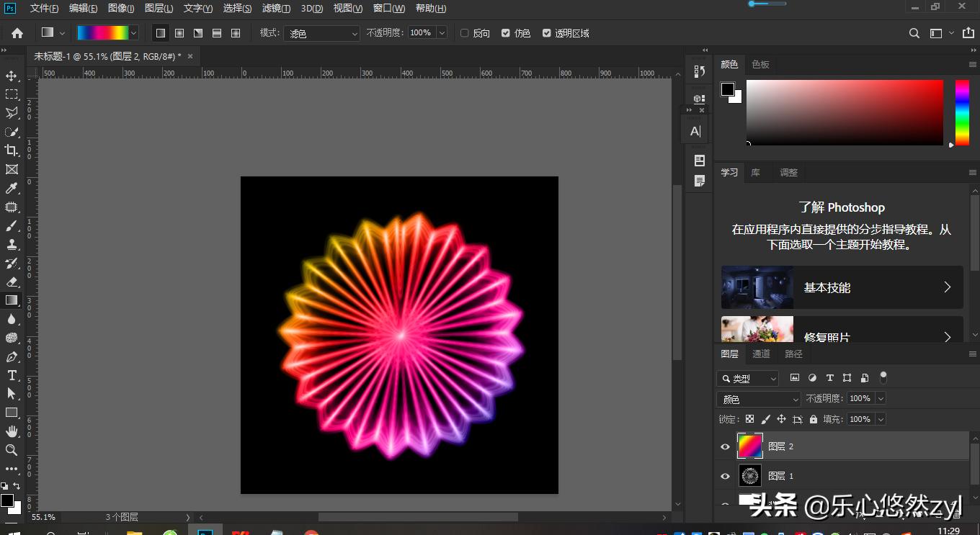980x535 pixels.
Task: Select the Crop tool
Action: pyautogui.click(x=12, y=150)
